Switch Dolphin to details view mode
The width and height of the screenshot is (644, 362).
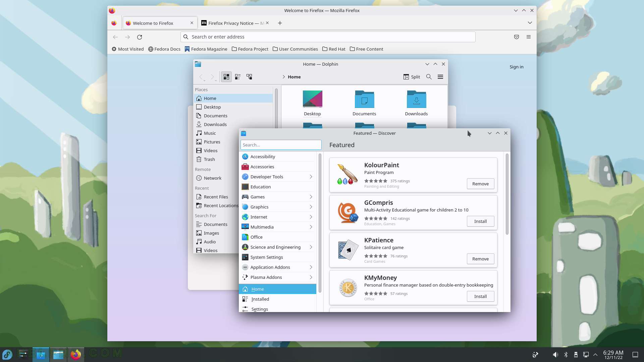pos(249,77)
